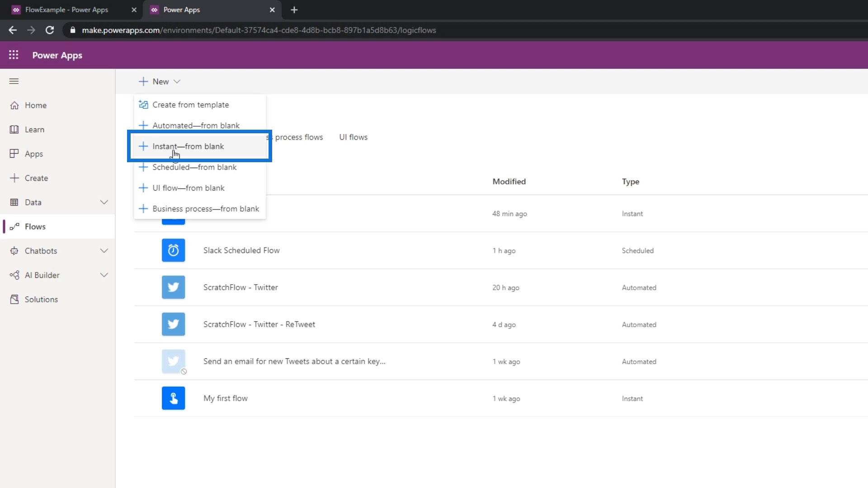
Task: Reload the page with the refresh icon
Action: tap(50, 30)
